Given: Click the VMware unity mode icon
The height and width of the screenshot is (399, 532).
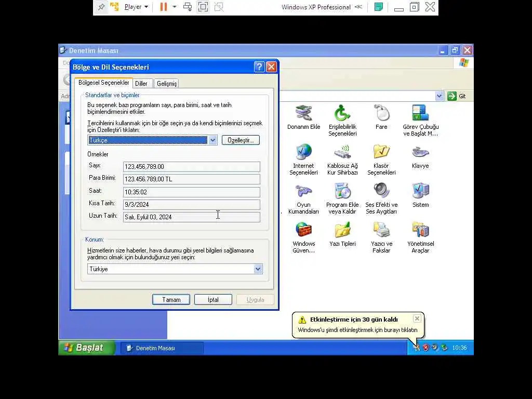Looking at the screenshot, I should (219, 7).
